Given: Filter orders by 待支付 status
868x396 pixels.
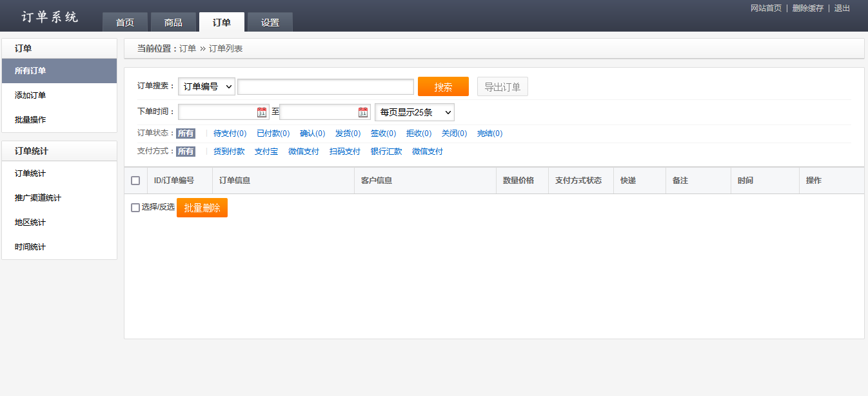Looking at the screenshot, I should click(229, 133).
